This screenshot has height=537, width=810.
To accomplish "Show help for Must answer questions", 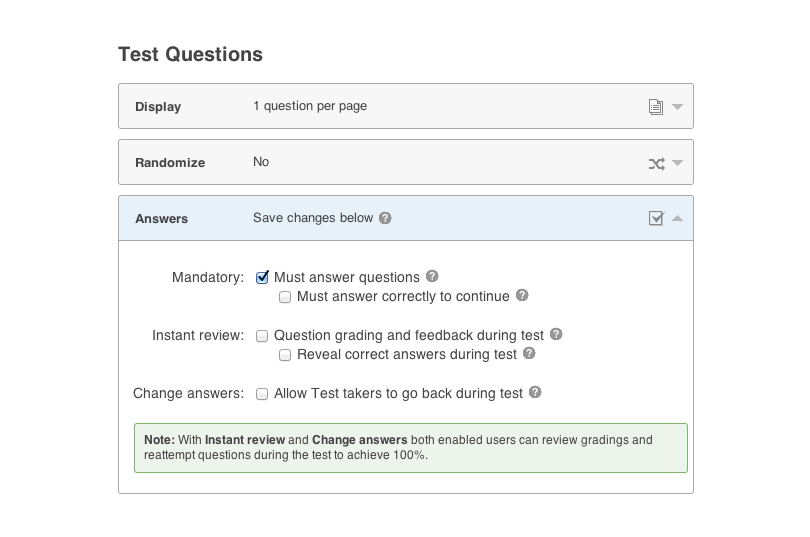I will 432,277.
